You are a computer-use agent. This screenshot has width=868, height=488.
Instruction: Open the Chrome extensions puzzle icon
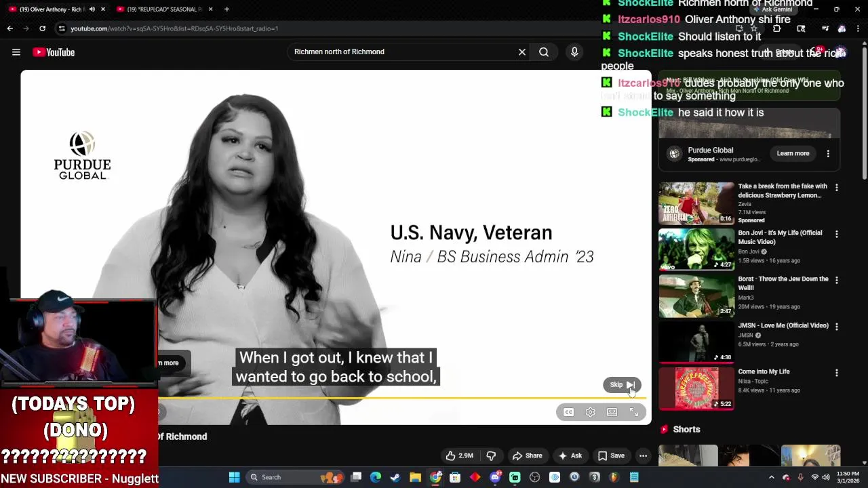776,28
